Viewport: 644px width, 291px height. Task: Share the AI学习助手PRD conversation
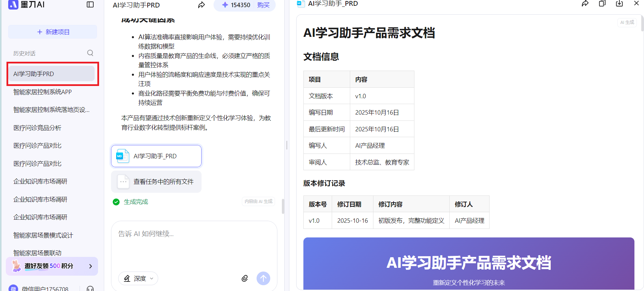[202, 5]
